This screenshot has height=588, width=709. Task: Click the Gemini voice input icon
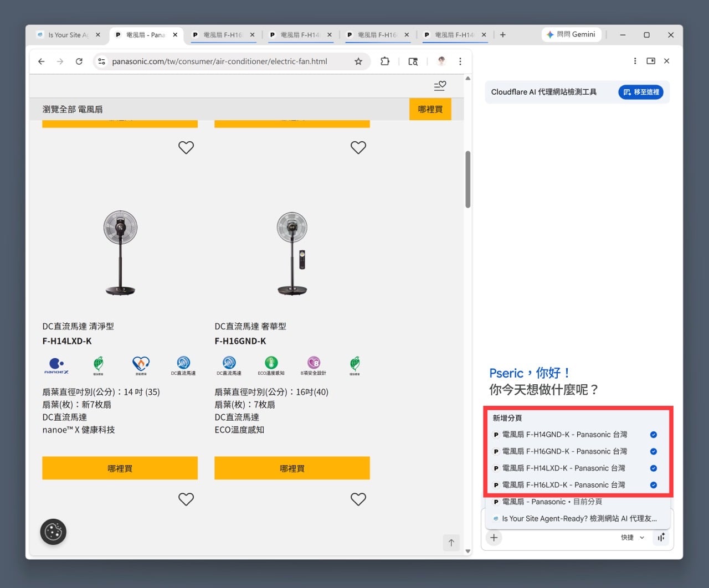coord(661,538)
